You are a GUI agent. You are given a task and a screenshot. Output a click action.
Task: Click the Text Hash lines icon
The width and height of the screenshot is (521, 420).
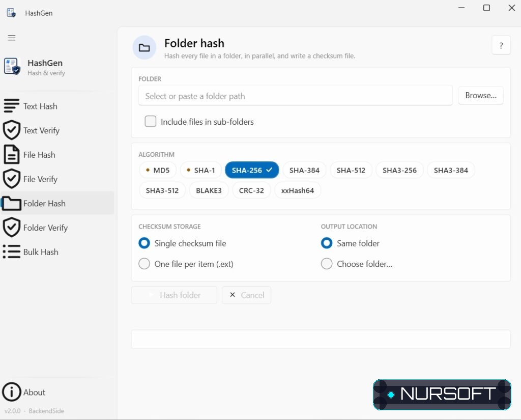[12, 106]
